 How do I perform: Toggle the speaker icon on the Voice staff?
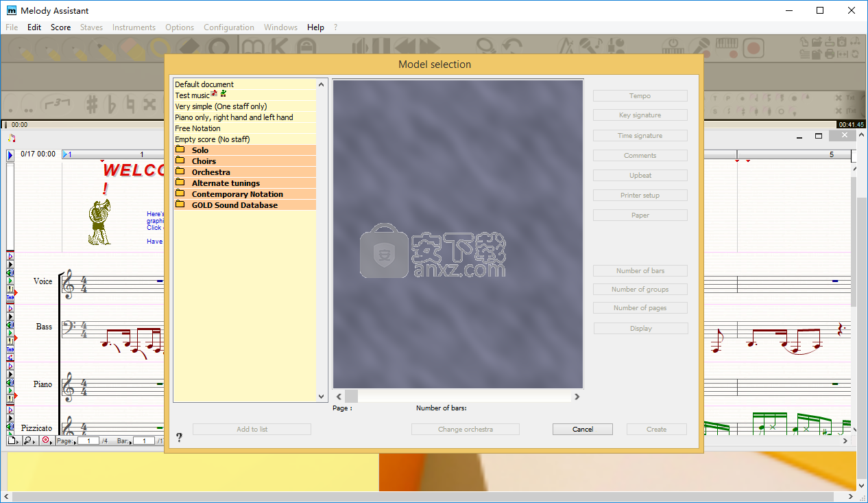(10, 272)
